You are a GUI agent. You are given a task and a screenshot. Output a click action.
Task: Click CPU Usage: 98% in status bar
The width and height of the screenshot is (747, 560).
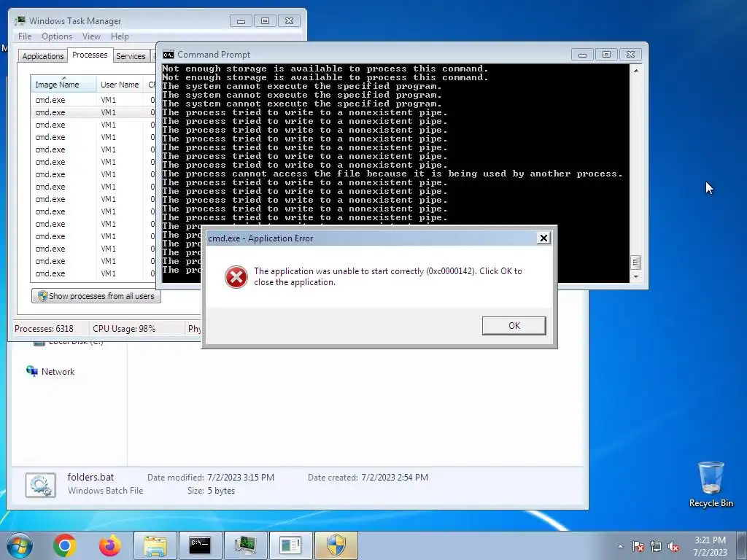[124, 329]
